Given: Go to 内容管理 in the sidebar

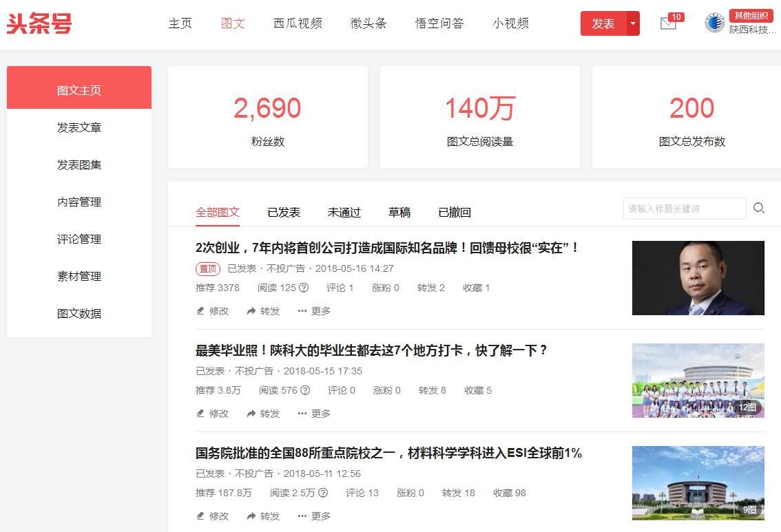Looking at the screenshot, I should coord(79,202).
